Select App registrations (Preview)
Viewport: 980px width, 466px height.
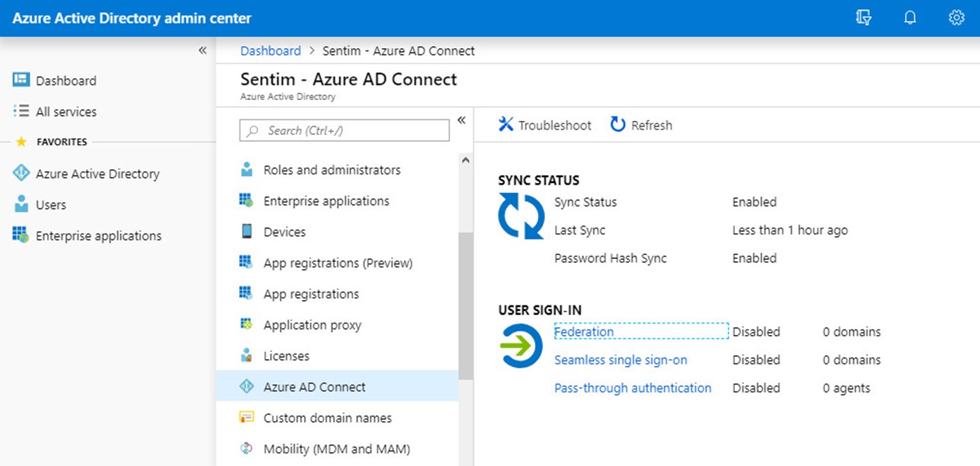[x=338, y=263]
